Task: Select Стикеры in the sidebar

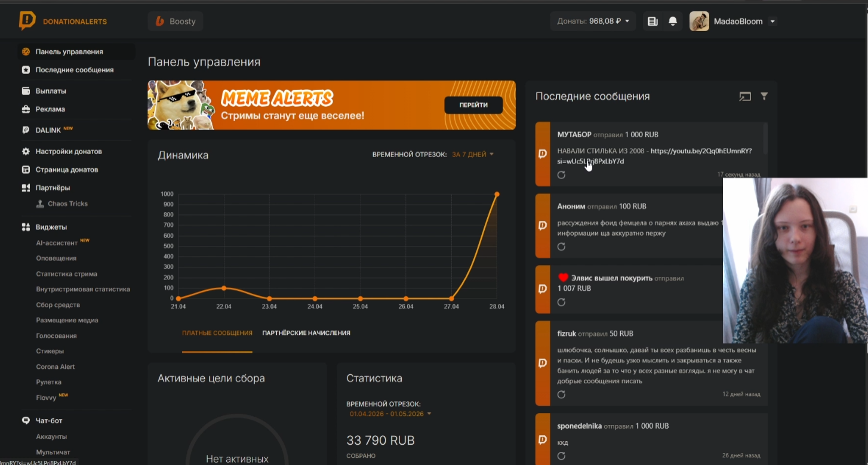Action: coord(50,352)
